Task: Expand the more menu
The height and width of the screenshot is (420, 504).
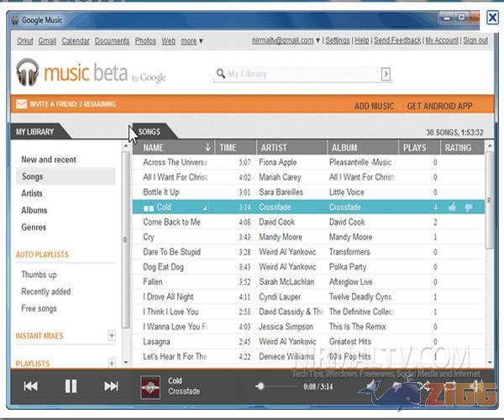Action: point(192,41)
